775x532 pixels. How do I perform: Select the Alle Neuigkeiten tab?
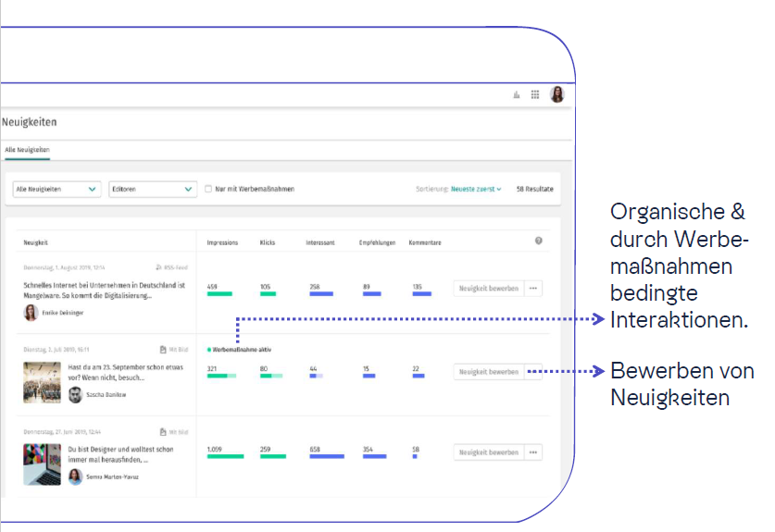click(x=27, y=149)
